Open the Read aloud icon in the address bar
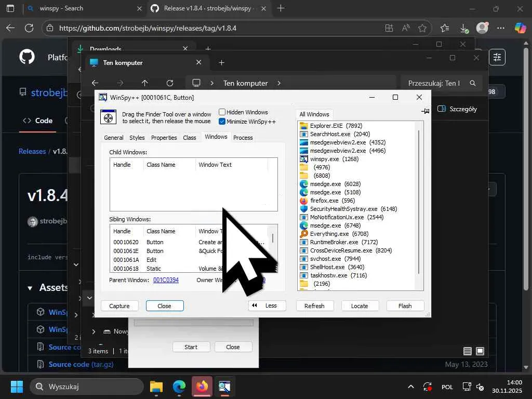The width and height of the screenshot is (532, 399). pyautogui.click(x=406, y=28)
